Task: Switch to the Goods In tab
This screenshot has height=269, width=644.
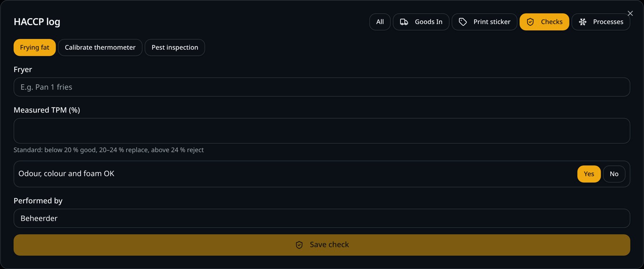Action: pyautogui.click(x=421, y=22)
